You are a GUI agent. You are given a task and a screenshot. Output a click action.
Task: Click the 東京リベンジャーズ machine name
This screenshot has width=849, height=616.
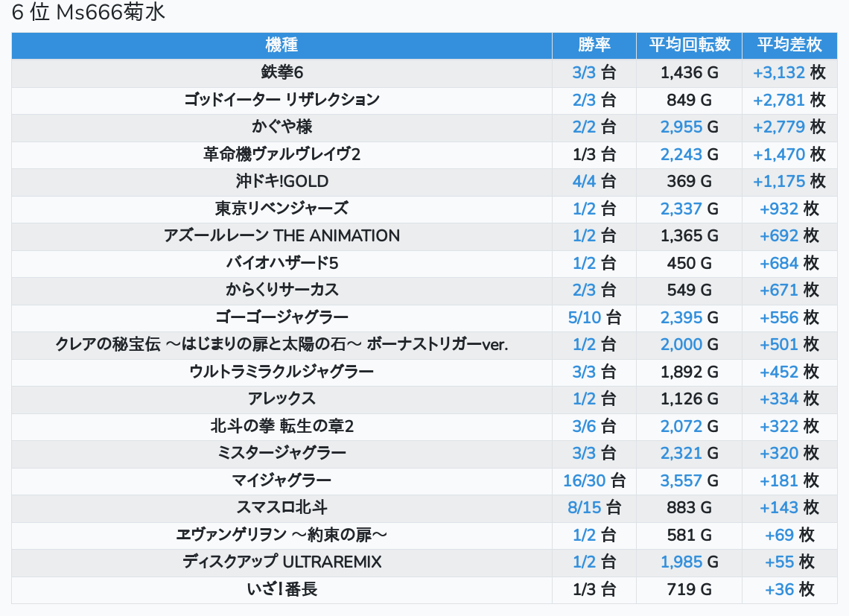[282, 209]
